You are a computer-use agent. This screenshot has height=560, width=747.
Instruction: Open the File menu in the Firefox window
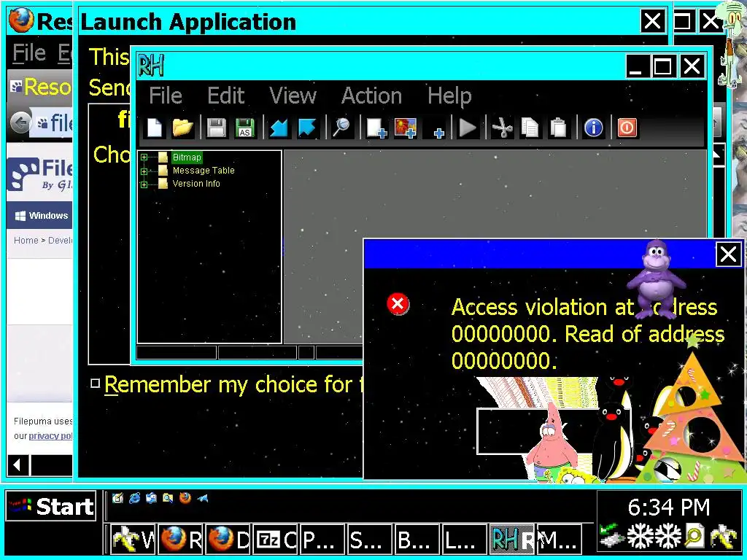pyautogui.click(x=28, y=52)
